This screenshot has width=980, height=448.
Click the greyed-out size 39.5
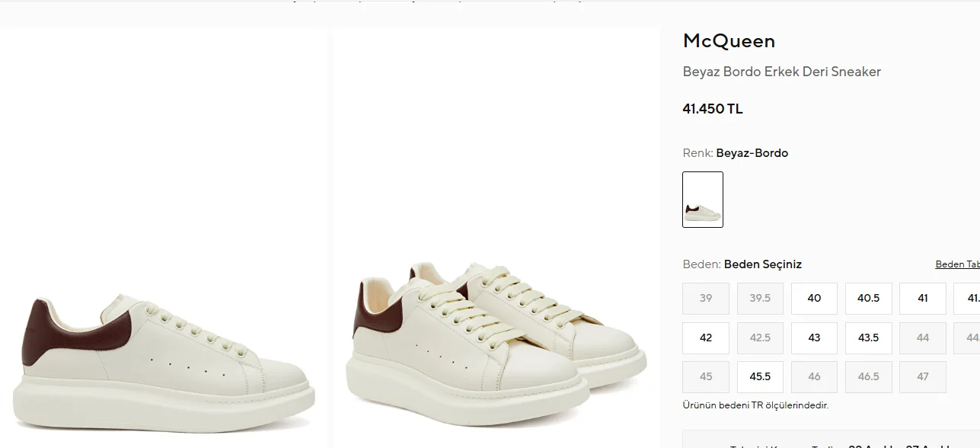tap(760, 299)
